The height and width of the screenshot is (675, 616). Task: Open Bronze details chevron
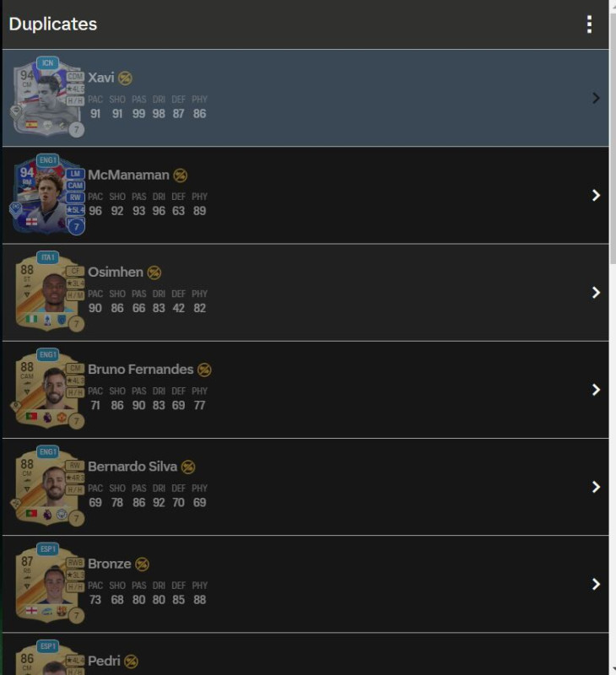(x=596, y=584)
